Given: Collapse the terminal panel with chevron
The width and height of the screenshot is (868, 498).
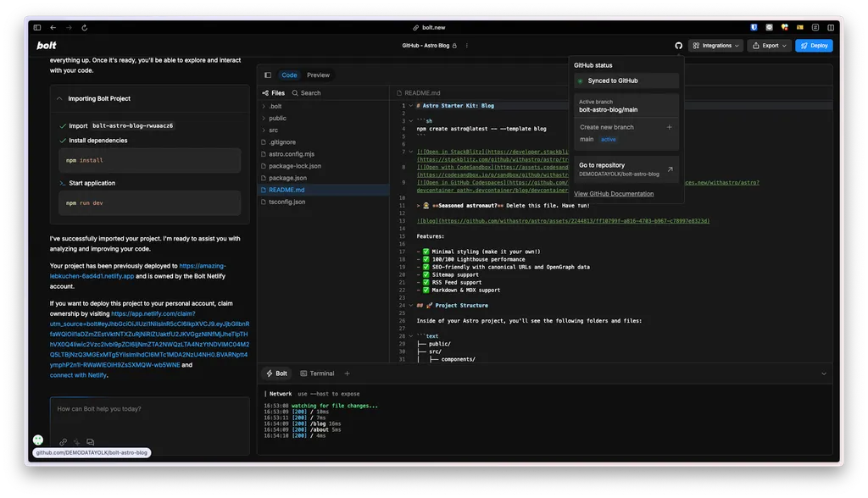Looking at the screenshot, I should (x=824, y=374).
